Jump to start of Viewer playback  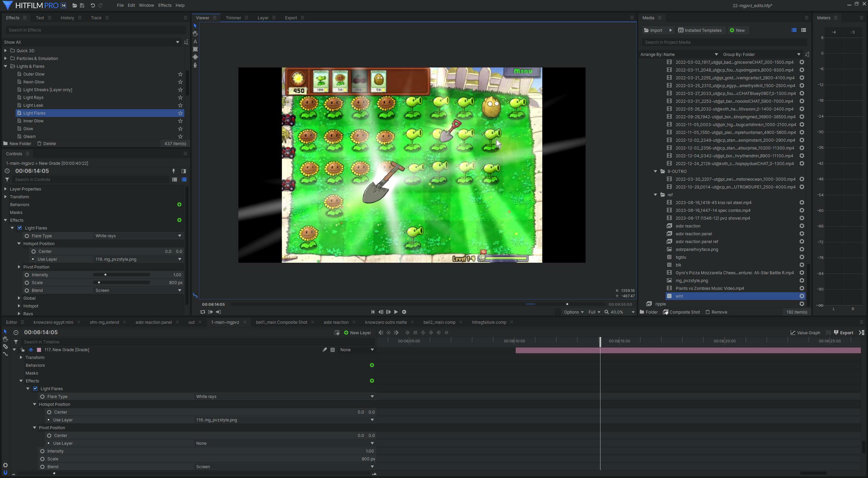coord(373,312)
